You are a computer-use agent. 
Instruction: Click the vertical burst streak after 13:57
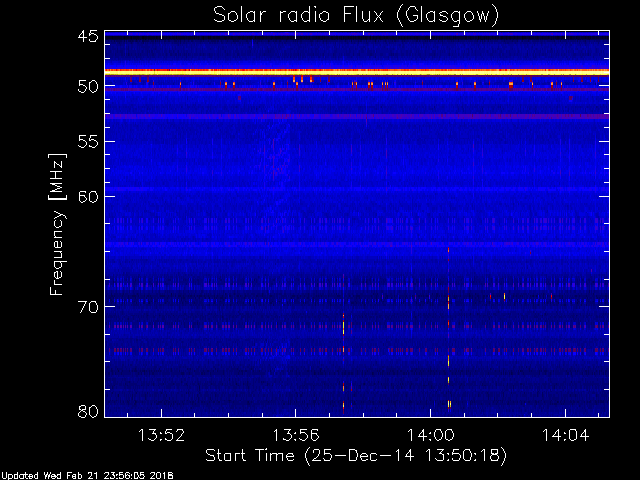(344, 362)
